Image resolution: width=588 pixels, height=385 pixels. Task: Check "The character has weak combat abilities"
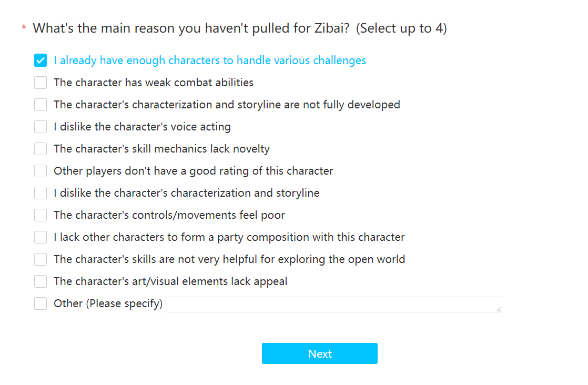pyautogui.click(x=40, y=83)
